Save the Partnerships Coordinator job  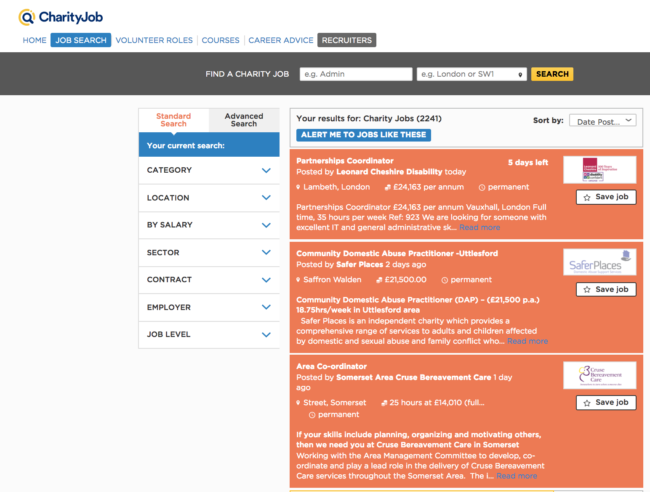(x=605, y=198)
